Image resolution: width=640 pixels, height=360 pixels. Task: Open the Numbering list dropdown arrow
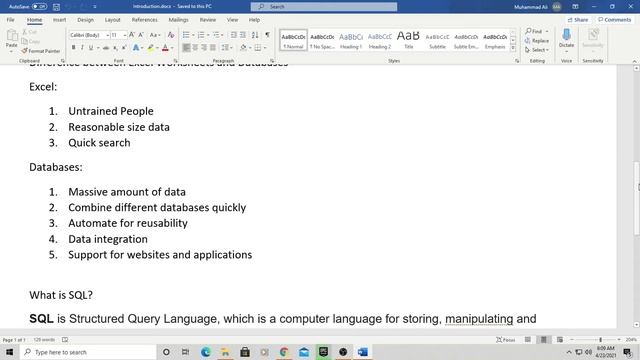(208, 35)
